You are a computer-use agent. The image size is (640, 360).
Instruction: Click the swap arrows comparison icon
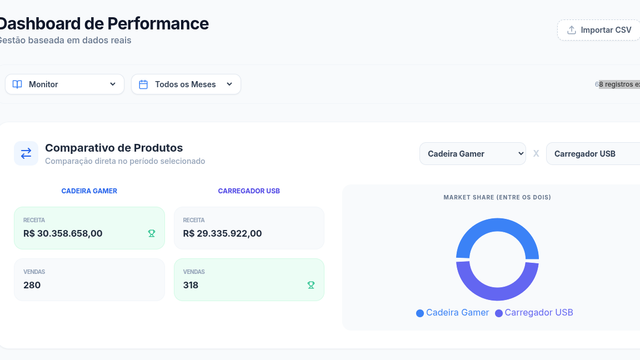tap(26, 153)
